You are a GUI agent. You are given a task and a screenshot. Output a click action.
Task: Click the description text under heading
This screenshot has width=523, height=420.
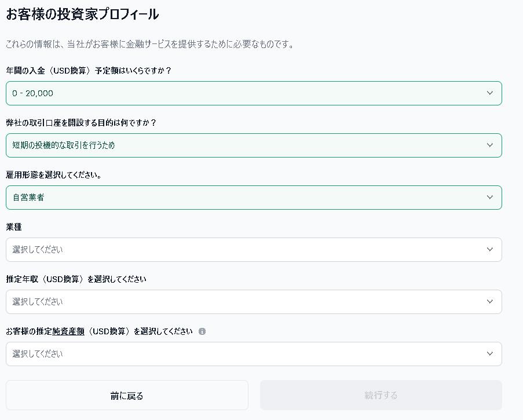click(150, 44)
